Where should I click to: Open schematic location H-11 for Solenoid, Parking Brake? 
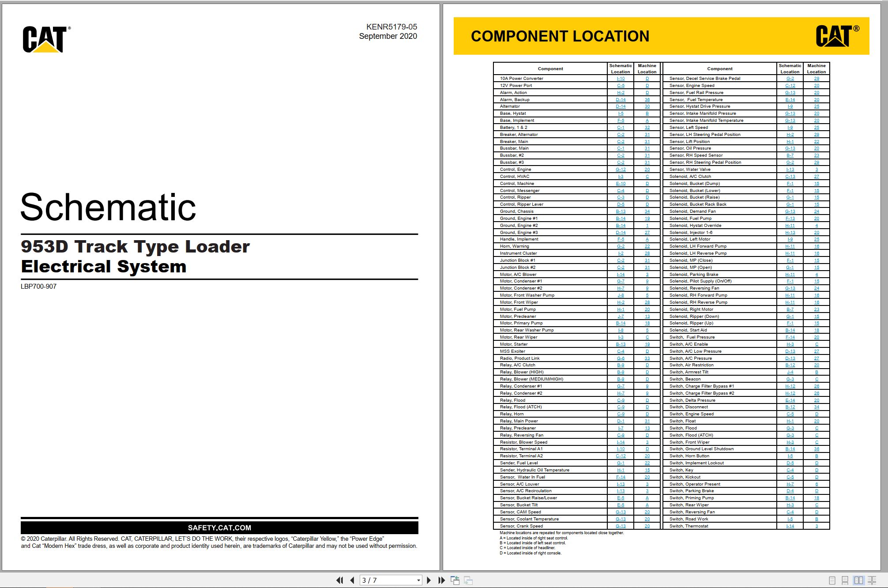[790, 275]
